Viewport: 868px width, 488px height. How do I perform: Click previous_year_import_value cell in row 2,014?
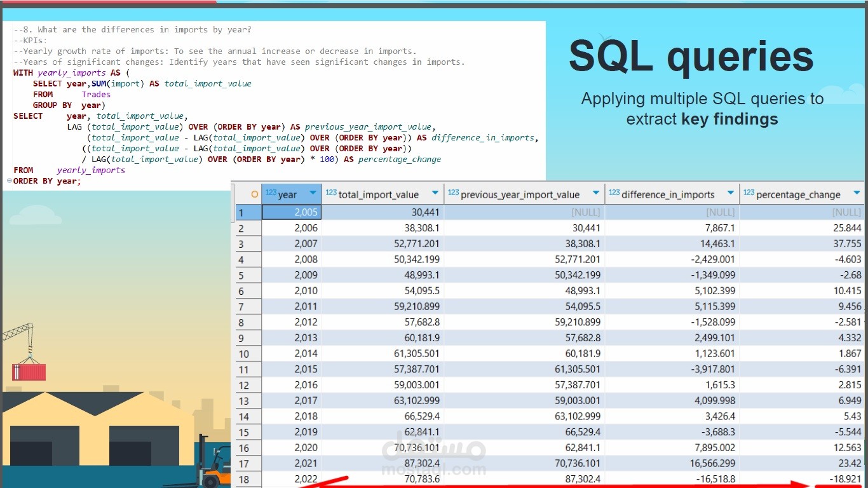tap(524, 353)
